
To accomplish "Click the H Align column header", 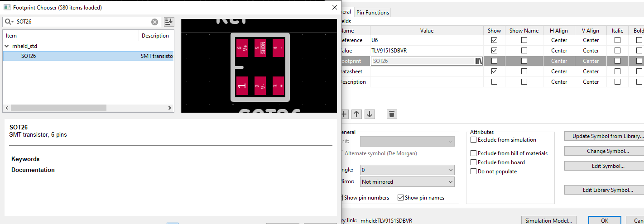I will pos(559,30).
